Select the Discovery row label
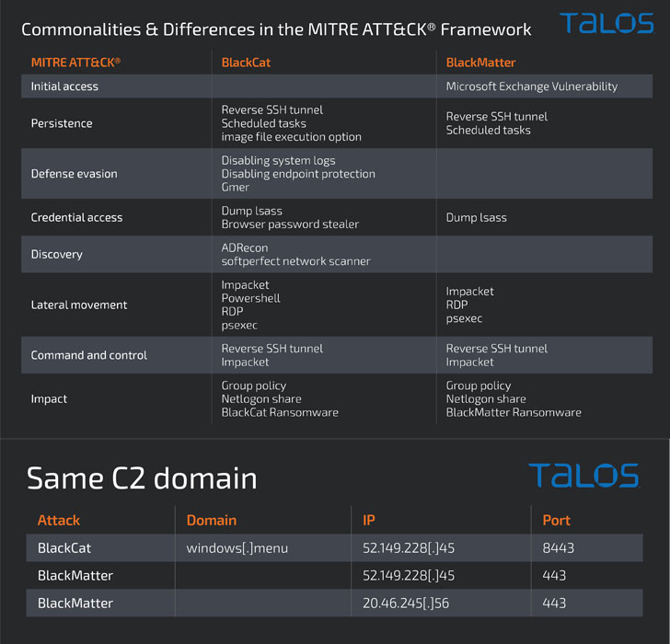This screenshot has width=670, height=644. click(x=56, y=255)
